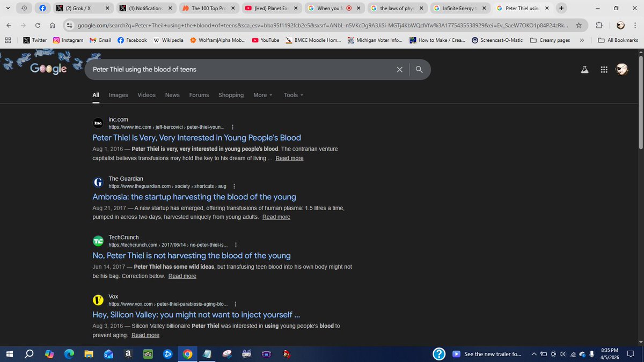Open the Amazon taskbar app
The image size is (644, 362).
pos(128,354)
